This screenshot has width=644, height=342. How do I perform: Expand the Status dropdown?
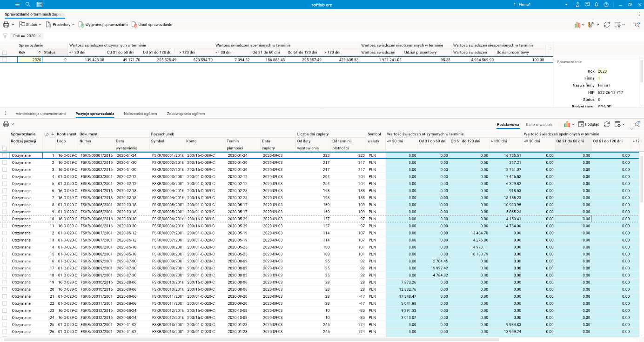31,24
